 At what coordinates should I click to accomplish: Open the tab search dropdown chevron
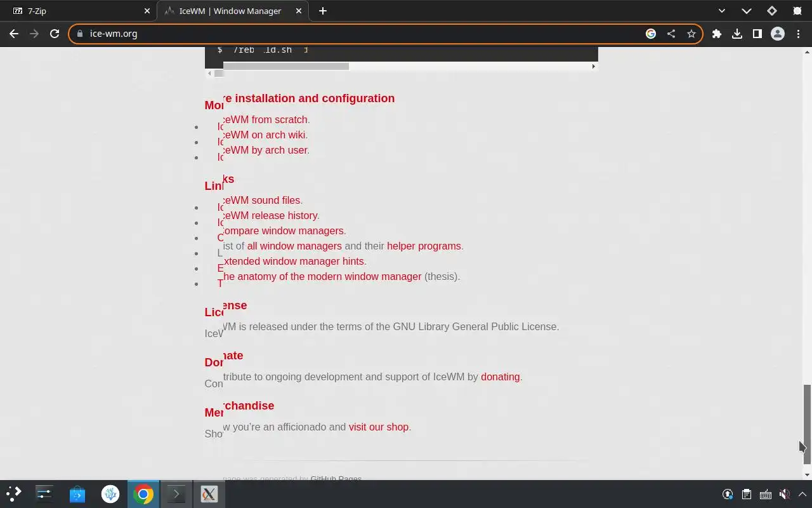pyautogui.click(x=722, y=11)
